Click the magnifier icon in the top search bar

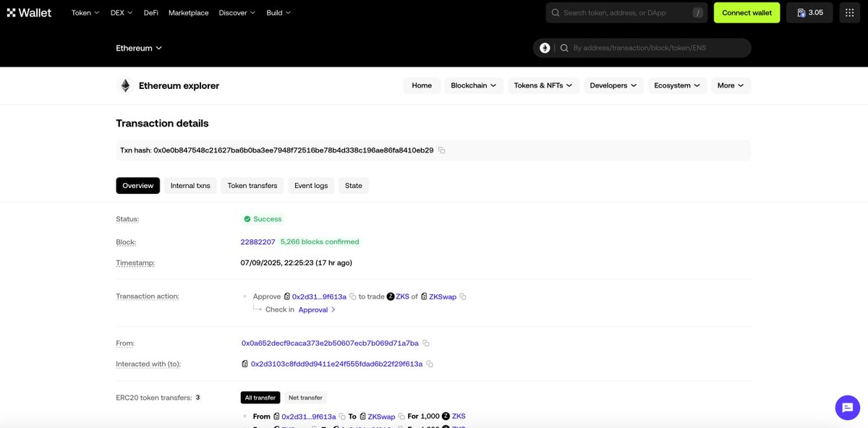pos(556,12)
